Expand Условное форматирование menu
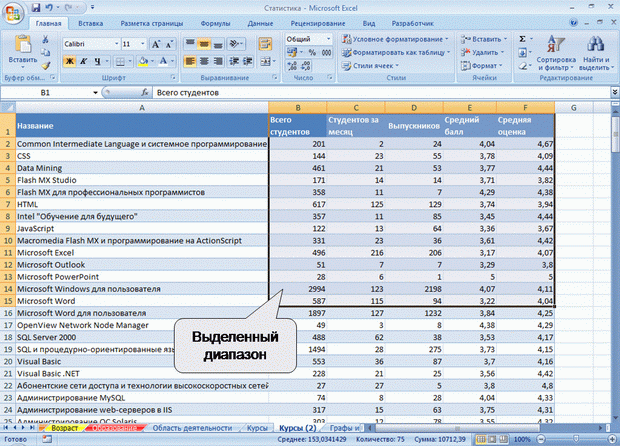The image size is (620, 446). (395, 39)
